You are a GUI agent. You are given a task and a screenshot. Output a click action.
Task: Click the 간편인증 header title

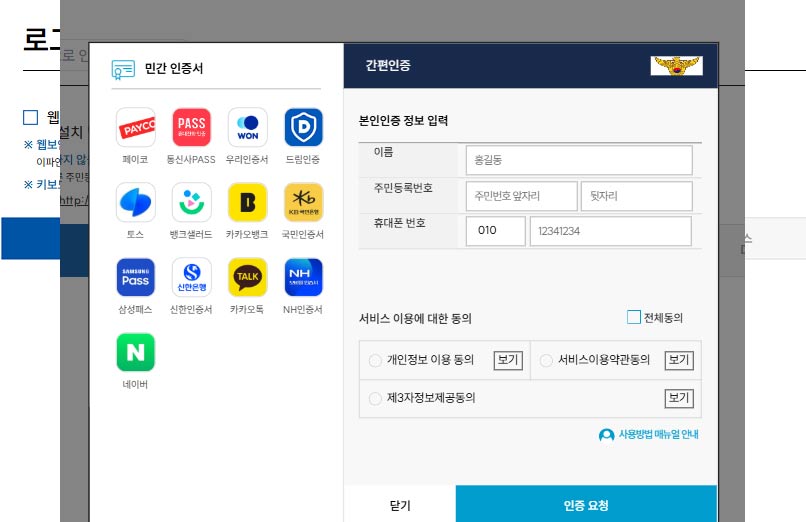[388, 65]
